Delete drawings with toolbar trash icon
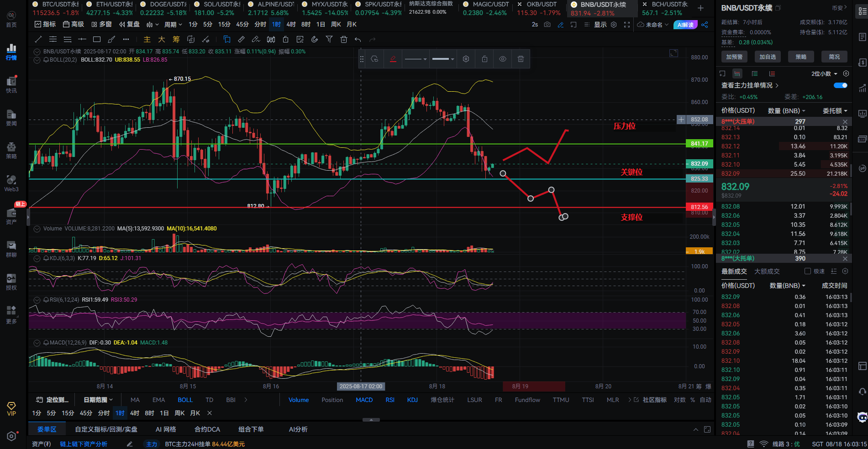This screenshot has height=449, width=868. pyautogui.click(x=344, y=40)
